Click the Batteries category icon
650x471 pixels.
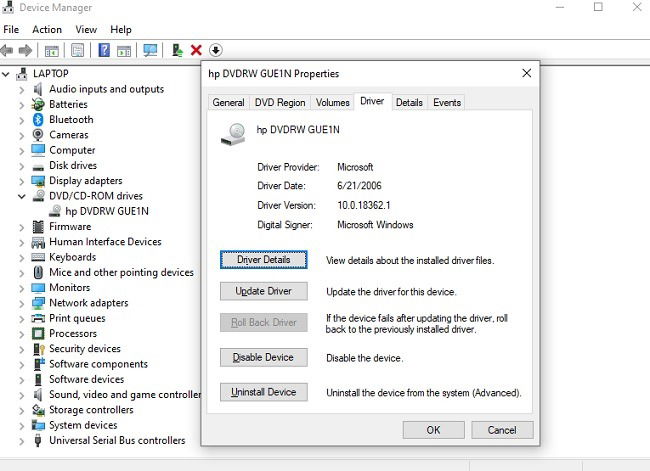coord(38,104)
